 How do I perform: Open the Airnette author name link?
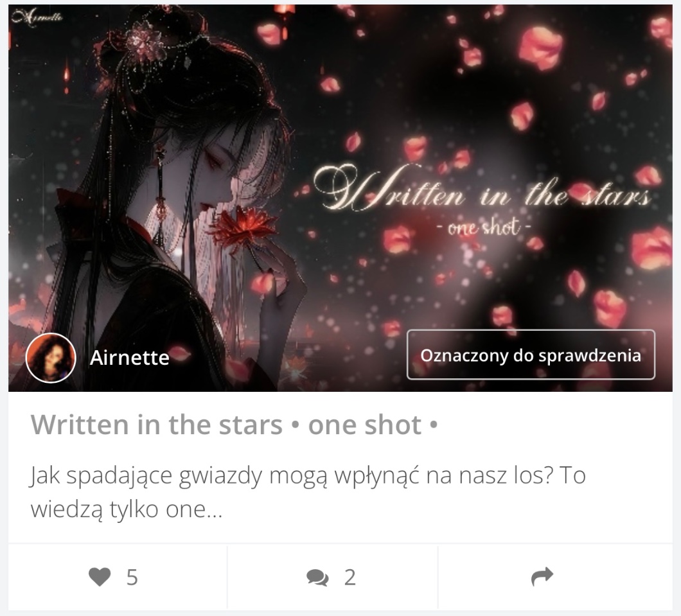click(129, 358)
